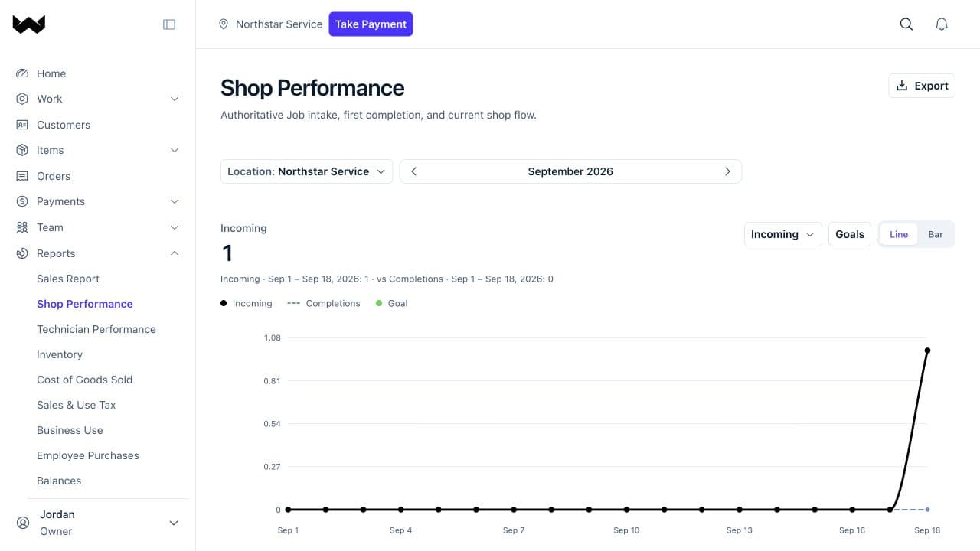Click the Team people icon

pos(22,227)
